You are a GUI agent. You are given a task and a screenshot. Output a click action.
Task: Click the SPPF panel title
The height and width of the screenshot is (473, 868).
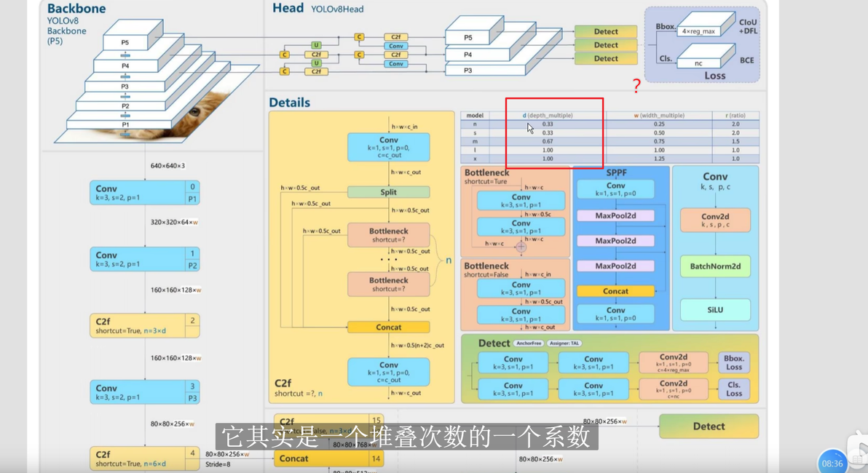pyautogui.click(x=616, y=172)
